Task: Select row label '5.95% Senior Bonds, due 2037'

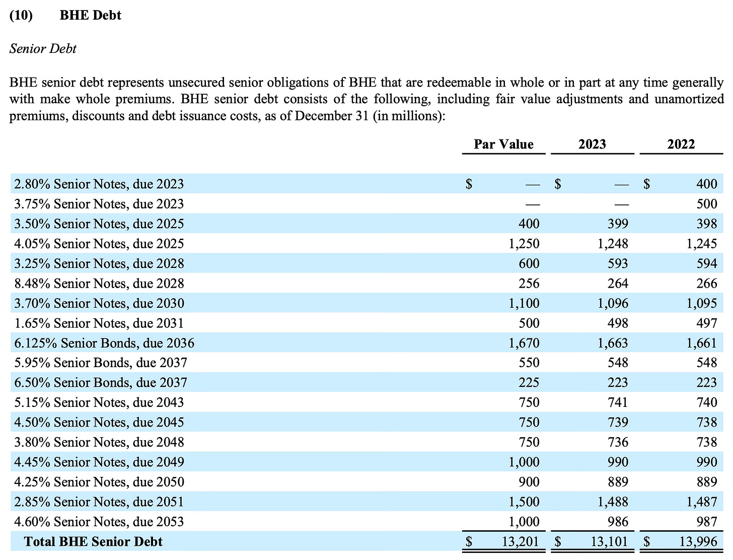Action: click(101, 363)
